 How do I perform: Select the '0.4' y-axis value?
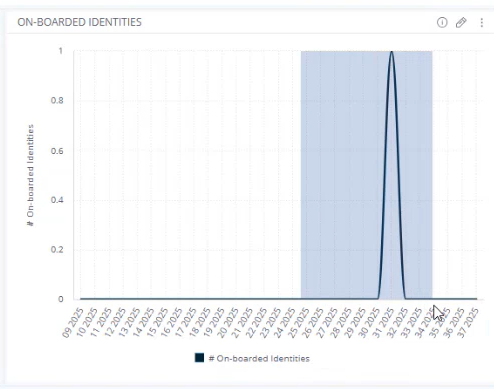[57, 200]
